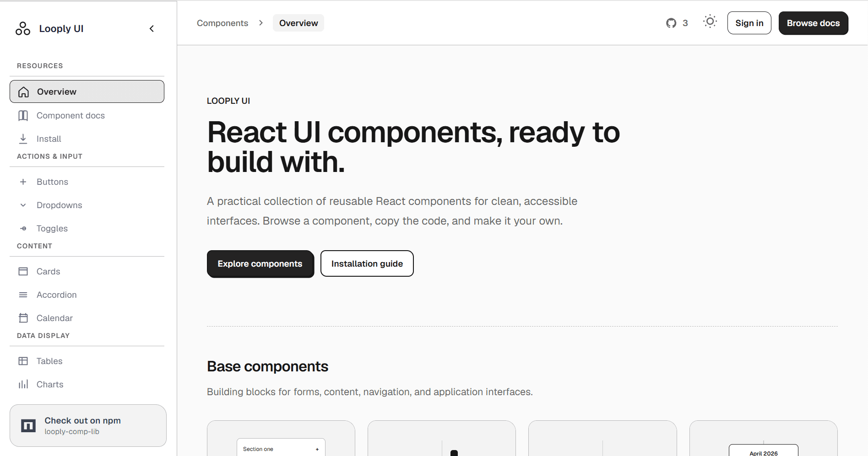Screen dimensions: 868x456
Task: Open the Install sidebar item
Action: [87, 139]
